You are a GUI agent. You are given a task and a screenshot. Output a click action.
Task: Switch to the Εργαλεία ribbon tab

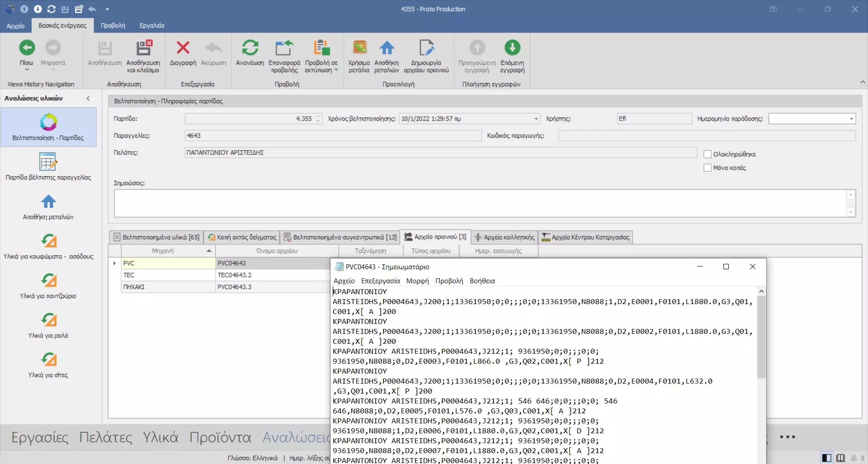tap(151, 25)
